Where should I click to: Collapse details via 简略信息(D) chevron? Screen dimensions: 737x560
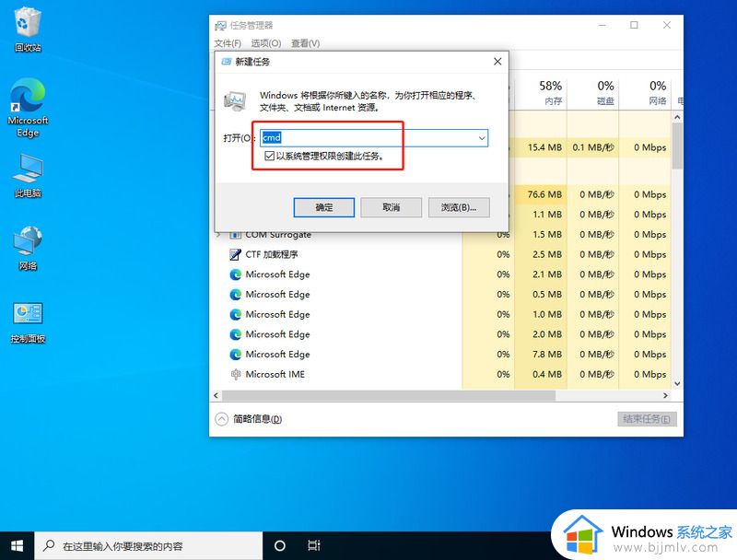(x=221, y=419)
